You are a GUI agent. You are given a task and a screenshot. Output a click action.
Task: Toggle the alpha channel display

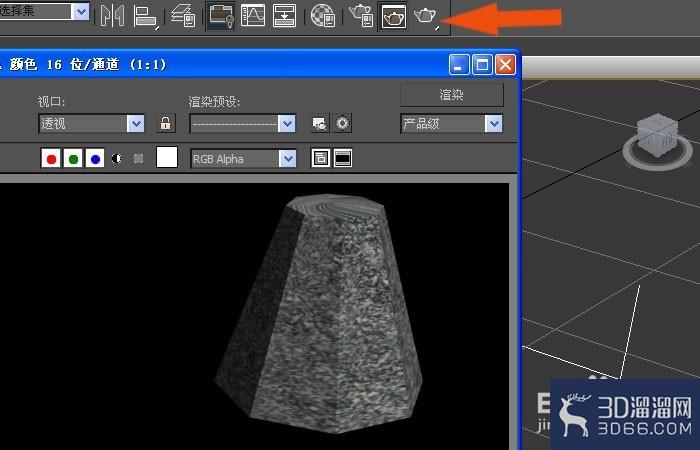(x=117, y=158)
